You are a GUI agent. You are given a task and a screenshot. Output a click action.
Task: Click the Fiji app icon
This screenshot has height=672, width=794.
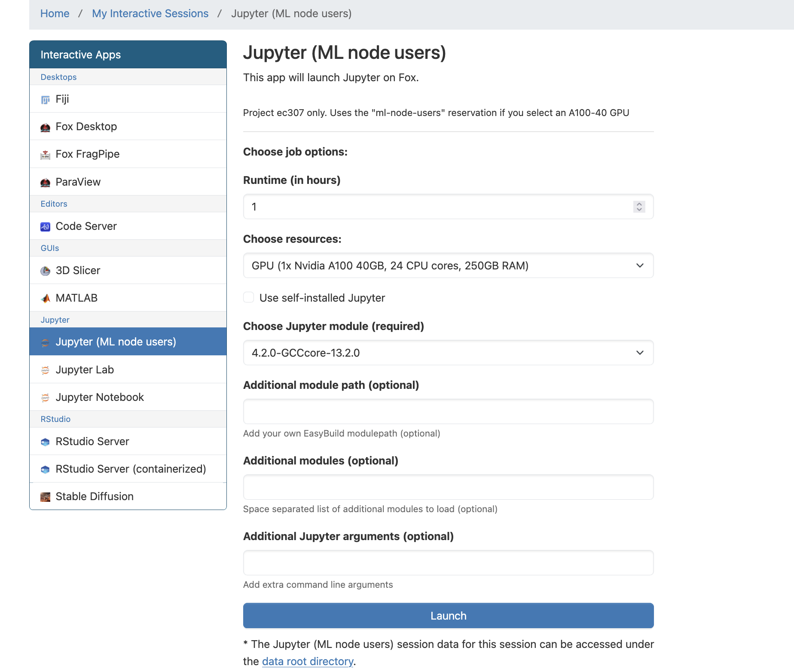tap(45, 100)
